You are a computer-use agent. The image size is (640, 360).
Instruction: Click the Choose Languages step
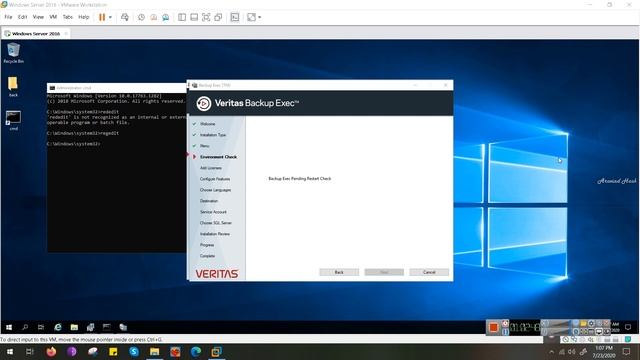point(216,190)
